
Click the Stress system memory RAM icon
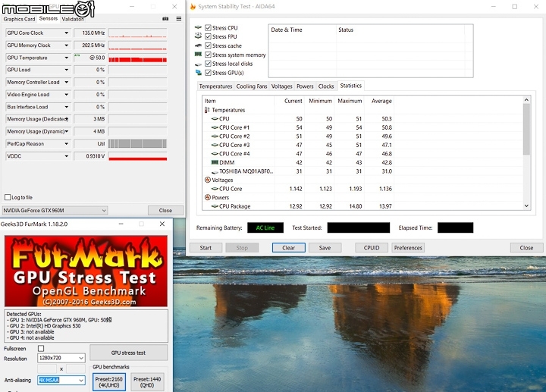[198, 55]
